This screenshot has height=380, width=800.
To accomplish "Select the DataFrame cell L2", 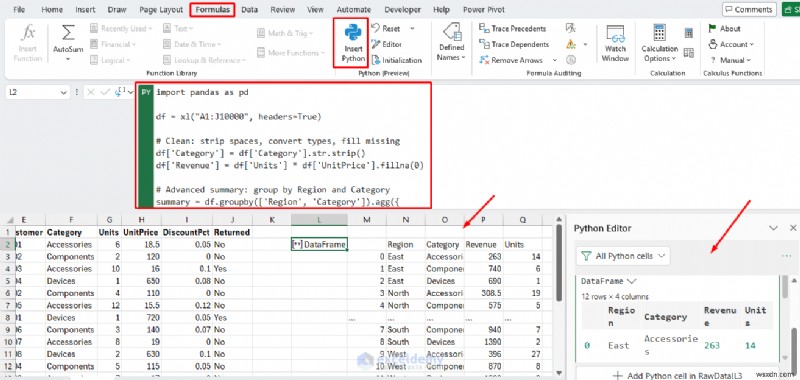I will pyautogui.click(x=319, y=244).
